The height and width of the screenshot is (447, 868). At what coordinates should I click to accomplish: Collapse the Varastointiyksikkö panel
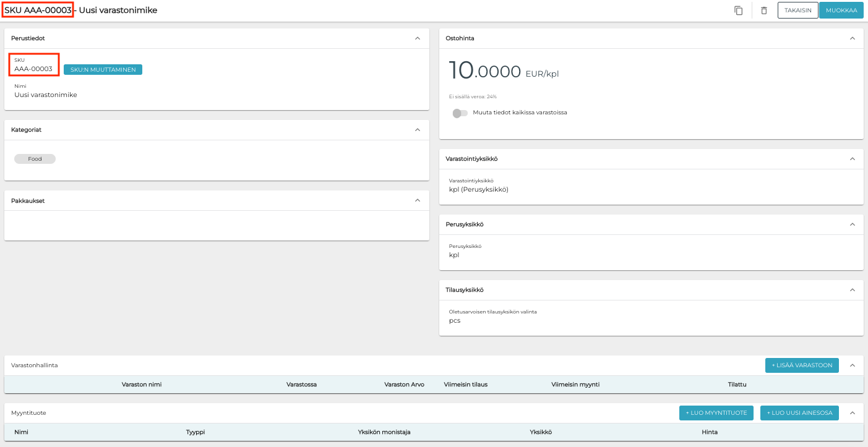852,159
